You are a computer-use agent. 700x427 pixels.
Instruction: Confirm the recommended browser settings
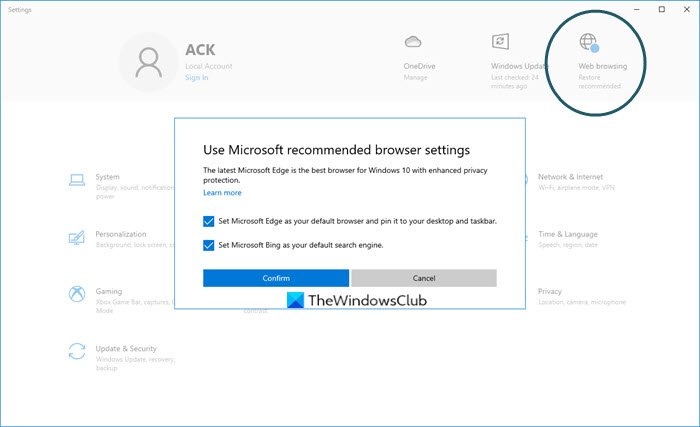[276, 278]
